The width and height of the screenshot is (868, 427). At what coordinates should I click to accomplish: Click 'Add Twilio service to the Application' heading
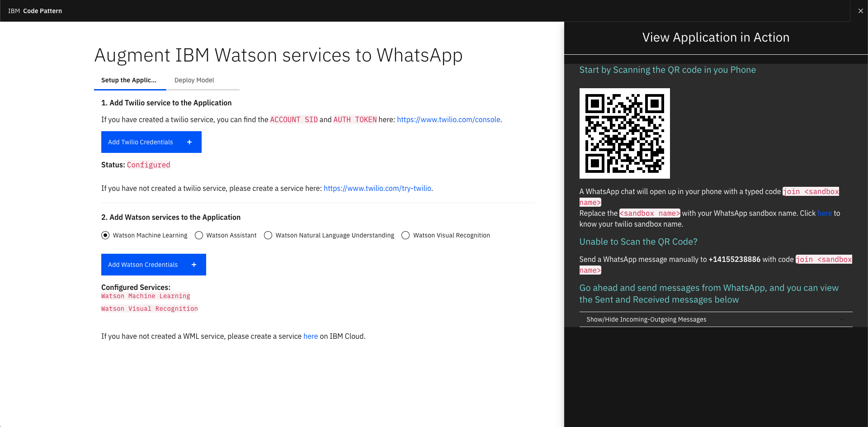pyautogui.click(x=166, y=103)
